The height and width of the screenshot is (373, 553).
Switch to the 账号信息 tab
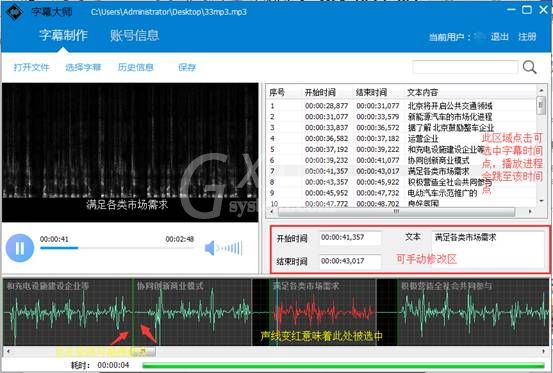click(134, 35)
